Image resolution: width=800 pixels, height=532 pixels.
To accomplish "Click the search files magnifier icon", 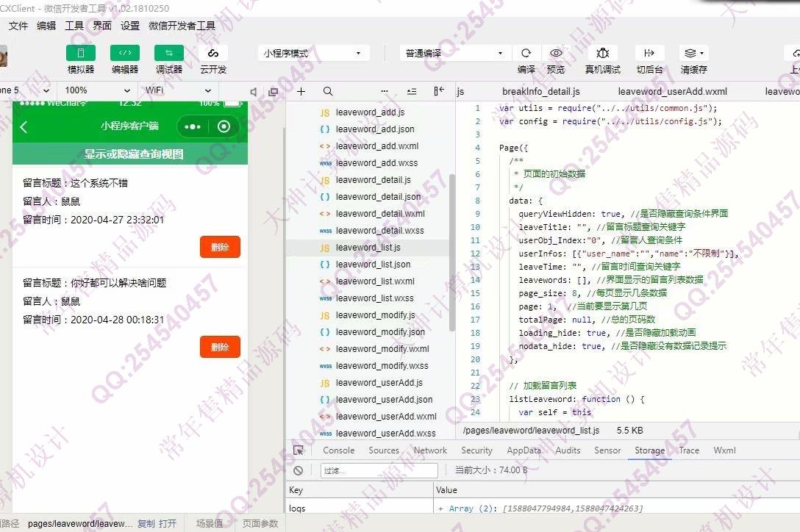I will (328, 91).
